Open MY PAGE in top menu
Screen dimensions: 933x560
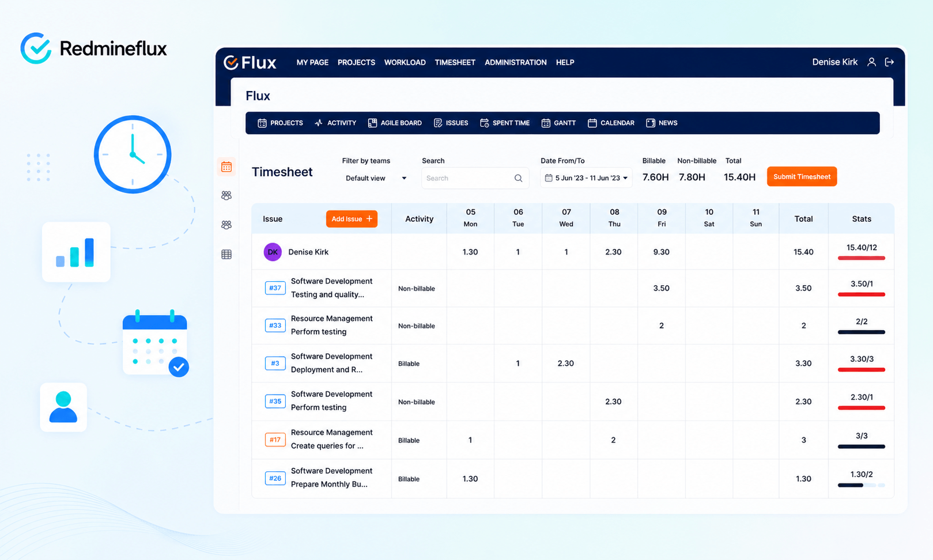tap(312, 62)
